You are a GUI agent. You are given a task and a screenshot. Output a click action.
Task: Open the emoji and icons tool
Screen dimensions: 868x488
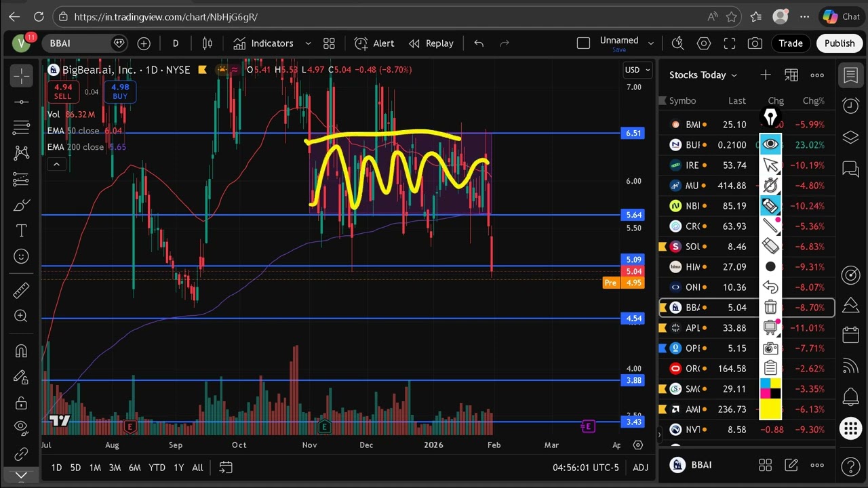pyautogui.click(x=21, y=256)
